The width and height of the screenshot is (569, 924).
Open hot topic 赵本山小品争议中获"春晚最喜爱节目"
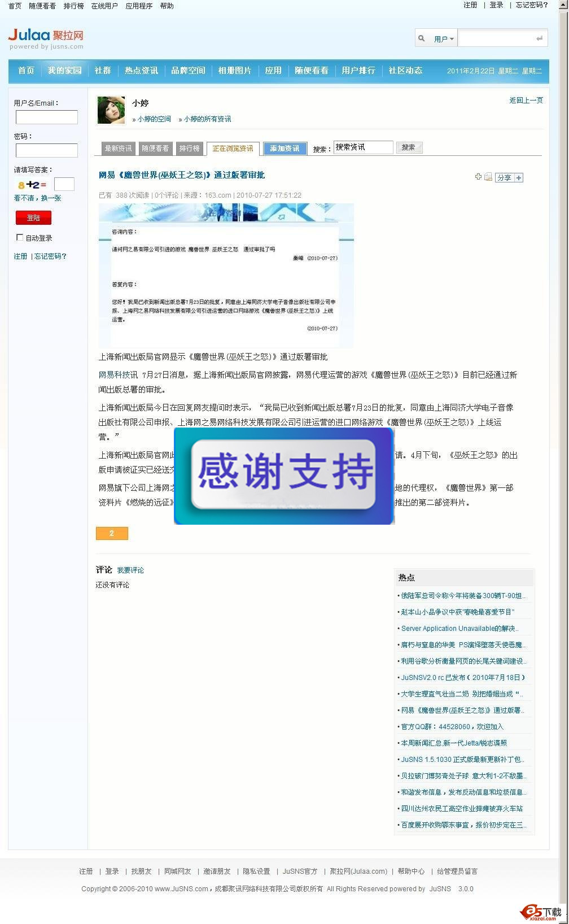tap(458, 612)
